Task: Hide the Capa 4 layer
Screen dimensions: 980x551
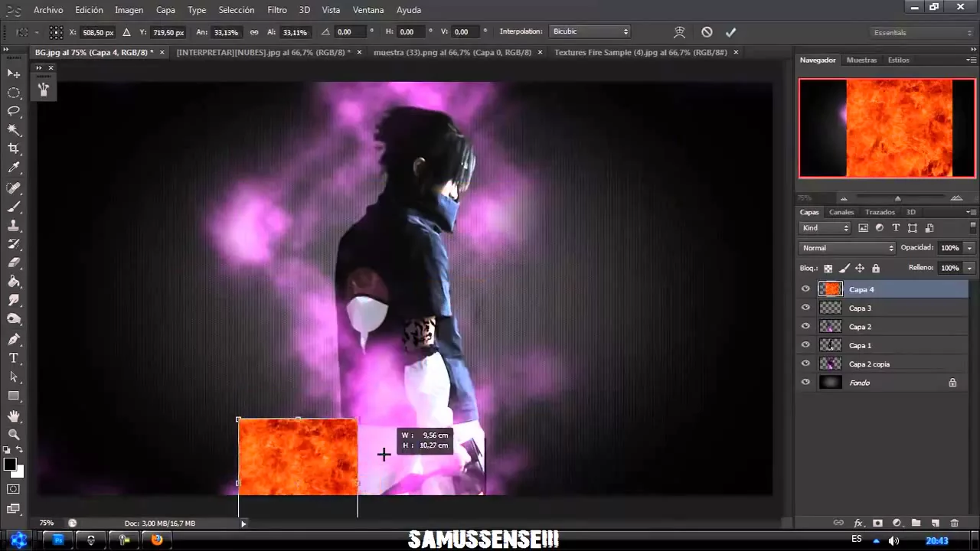Action: click(805, 289)
